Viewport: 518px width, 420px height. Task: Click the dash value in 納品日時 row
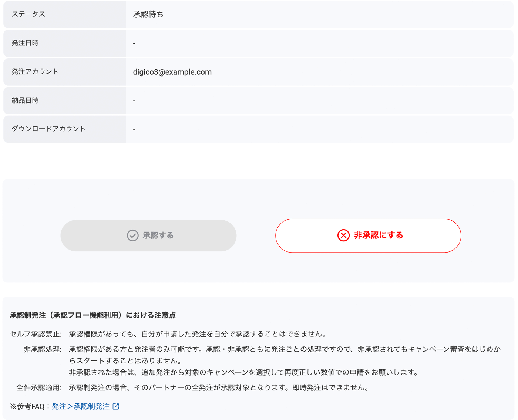coord(134,101)
